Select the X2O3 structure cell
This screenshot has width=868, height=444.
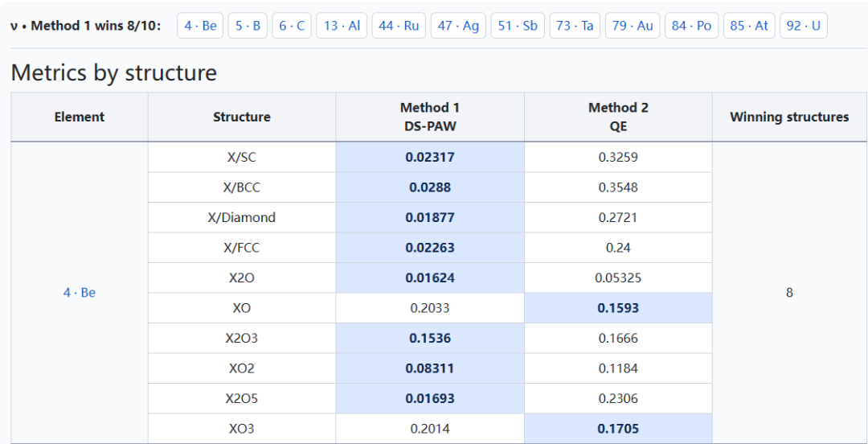(242, 338)
